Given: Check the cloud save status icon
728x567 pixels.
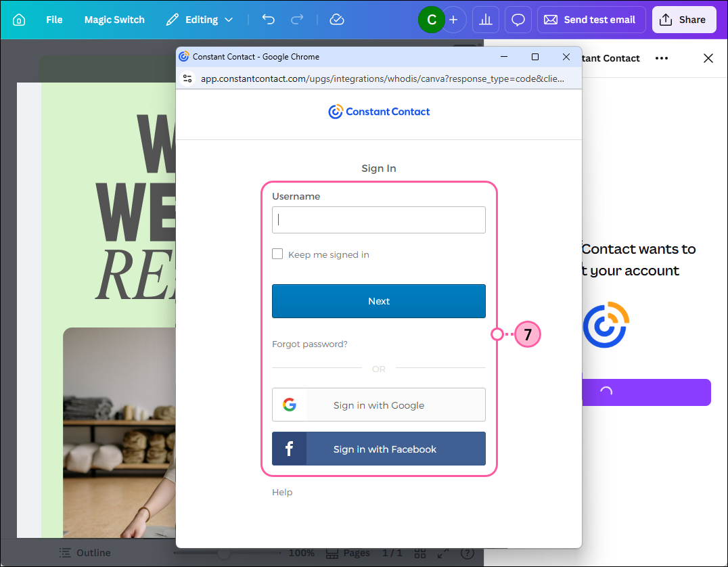Looking at the screenshot, I should tap(337, 20).
